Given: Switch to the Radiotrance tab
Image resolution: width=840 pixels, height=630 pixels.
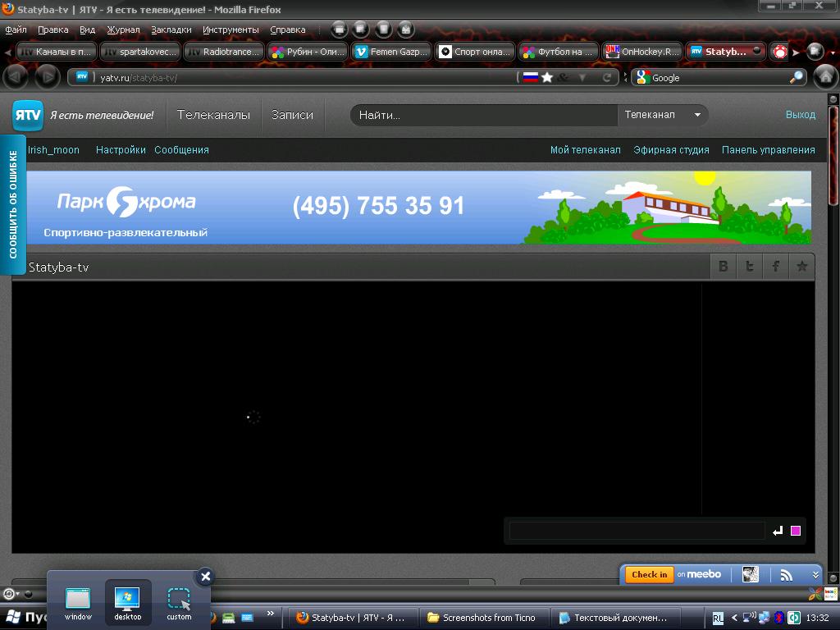Looking at the screenshot, I should tap(224, 52).
